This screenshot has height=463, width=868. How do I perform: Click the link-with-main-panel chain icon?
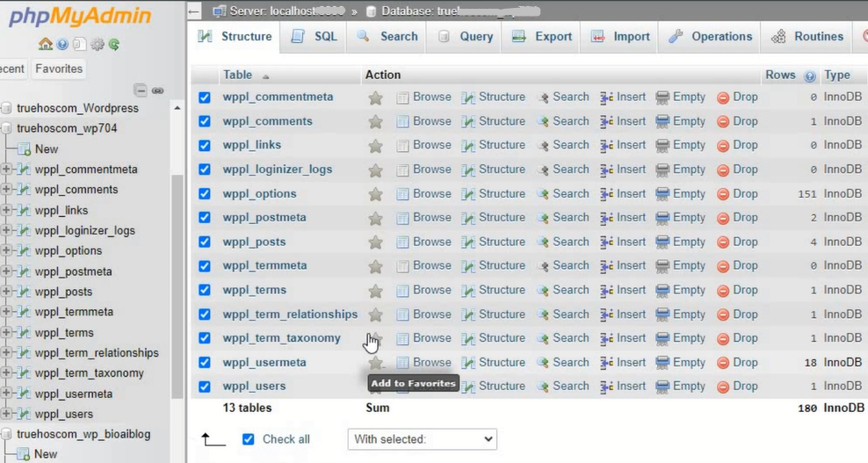pyautogui.click(x=158, y=90)
